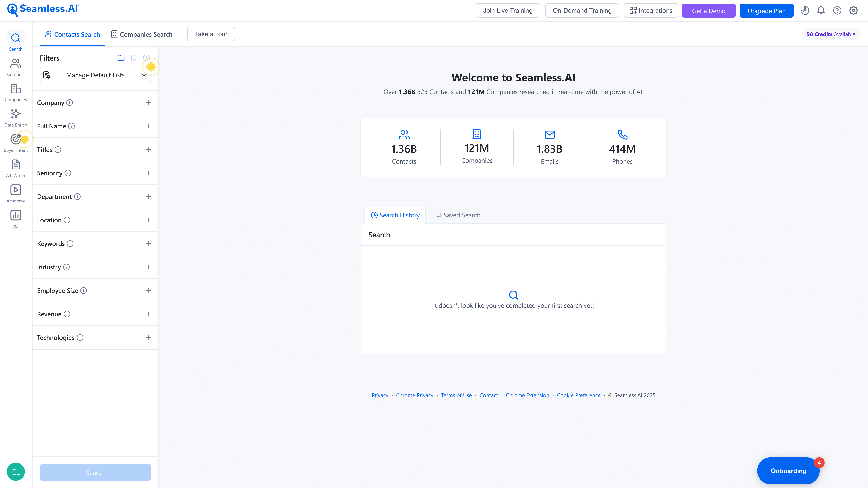Show info for Revenue filter
The width and height of the screenshot is (868, 488).
point(67,314)
